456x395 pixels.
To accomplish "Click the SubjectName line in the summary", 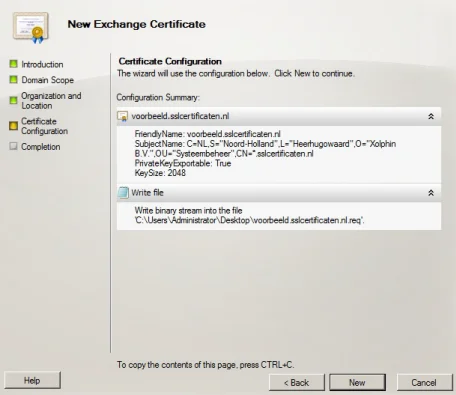I will tap(265, 149).
